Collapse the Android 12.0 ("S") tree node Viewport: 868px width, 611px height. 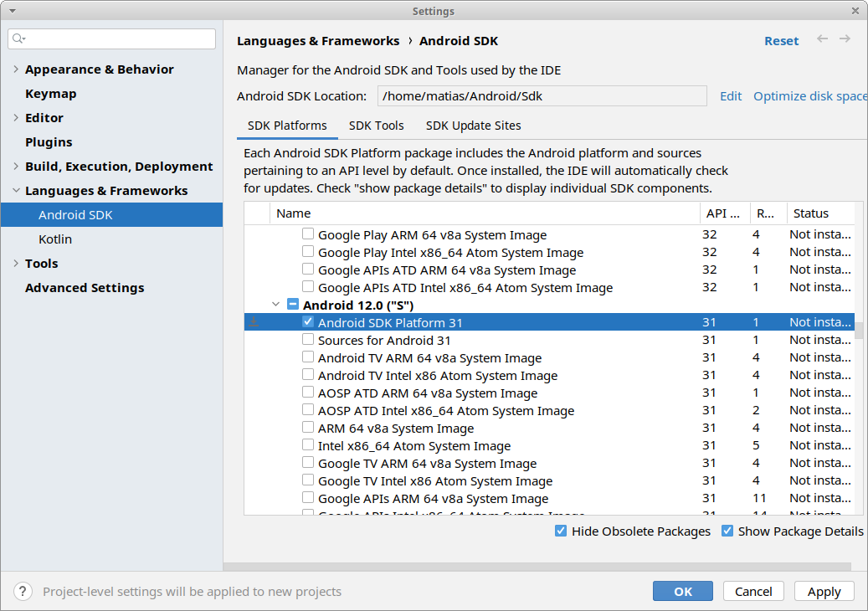(276, 305)
